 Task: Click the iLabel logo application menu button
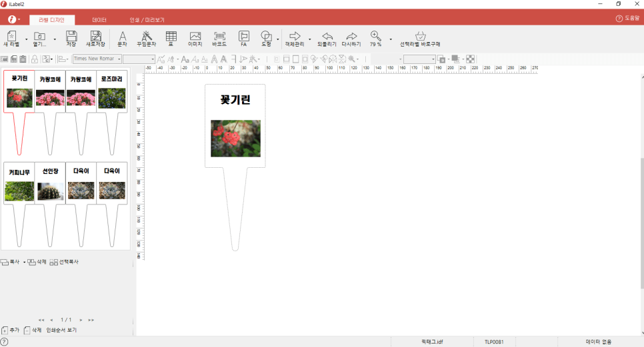[x=13, y=19]
